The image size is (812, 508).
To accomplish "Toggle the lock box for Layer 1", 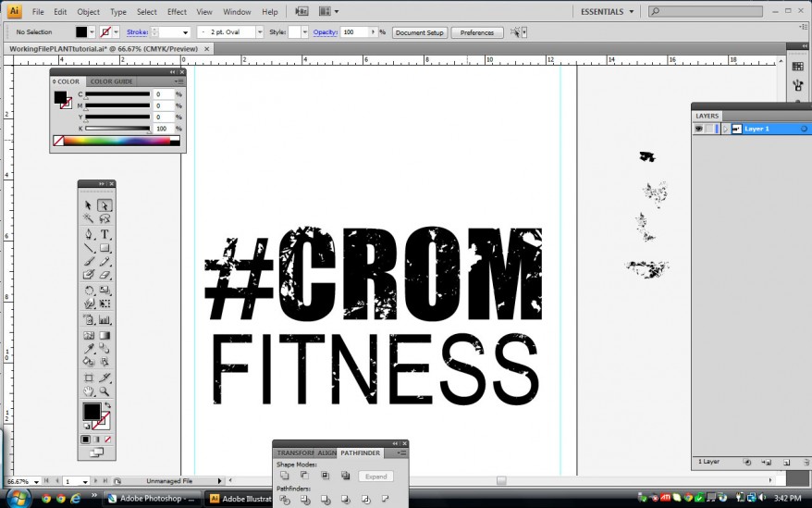I will click(x=708, y=129).
